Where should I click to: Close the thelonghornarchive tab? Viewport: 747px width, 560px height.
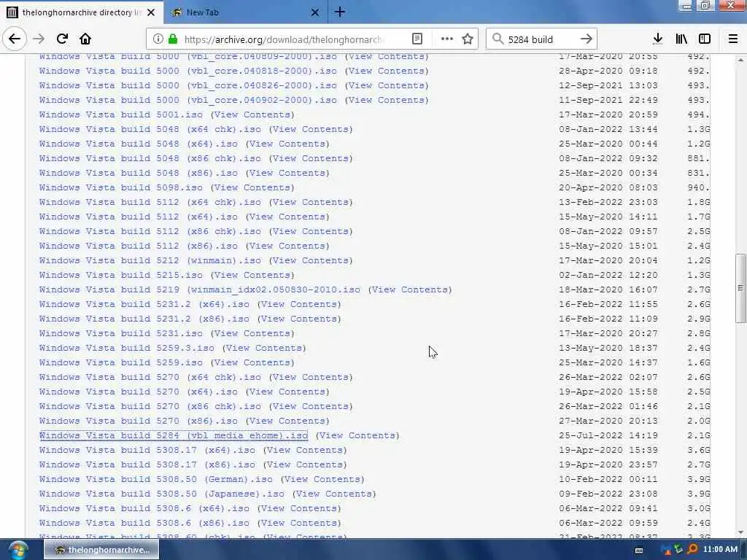pos(151,12)
